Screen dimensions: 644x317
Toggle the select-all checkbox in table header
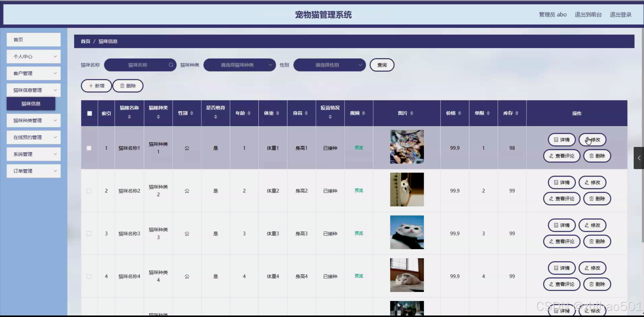[90, 113]
